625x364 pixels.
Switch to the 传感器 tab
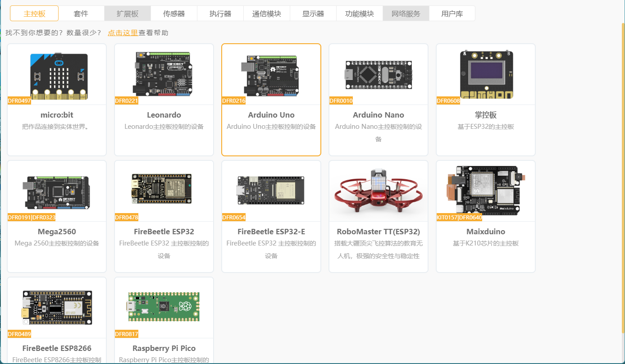pyautogui.click(x=174, y=14)
